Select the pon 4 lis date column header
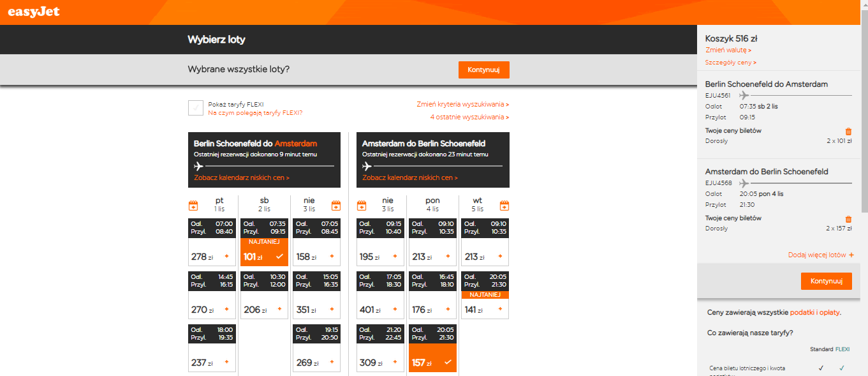Viewport: 868px width, 376px height. (432, 204)
